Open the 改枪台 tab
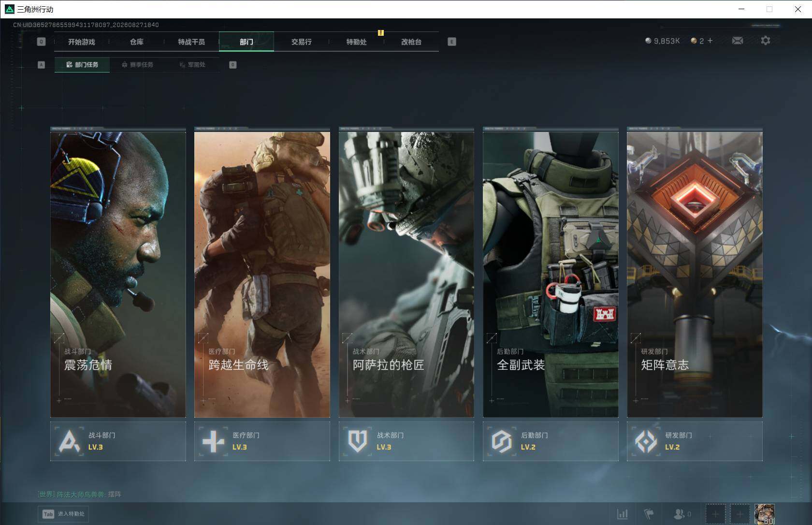Viewport: 812px width, 525px height. pyautogui.click(x=411, y=42)
